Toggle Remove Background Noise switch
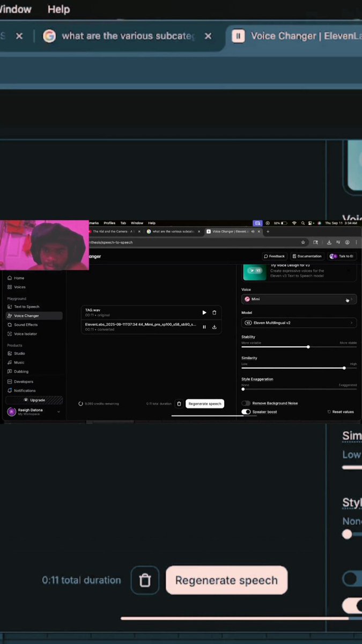 (246, 403)
